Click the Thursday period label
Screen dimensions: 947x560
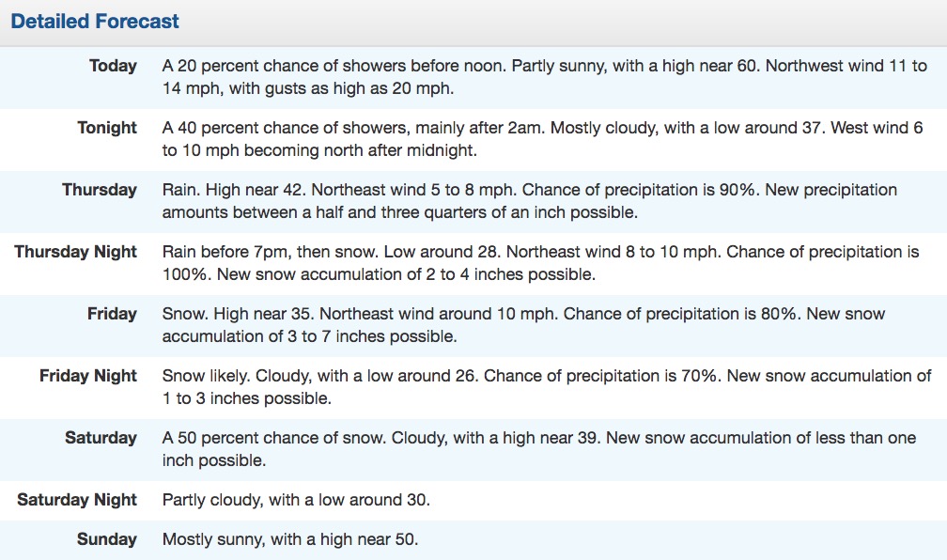(x=99, y=190)
